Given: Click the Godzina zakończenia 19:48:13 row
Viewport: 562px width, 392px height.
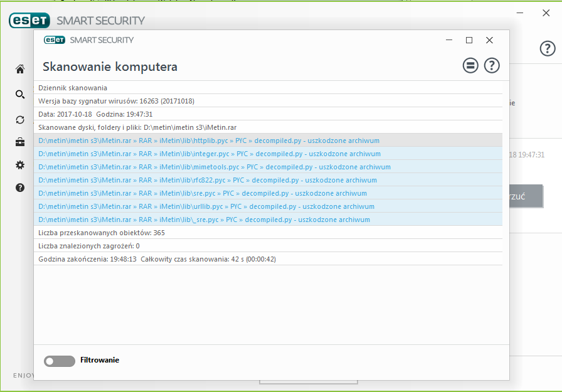Looking at the screenshot, I should [x=268, y=259].
